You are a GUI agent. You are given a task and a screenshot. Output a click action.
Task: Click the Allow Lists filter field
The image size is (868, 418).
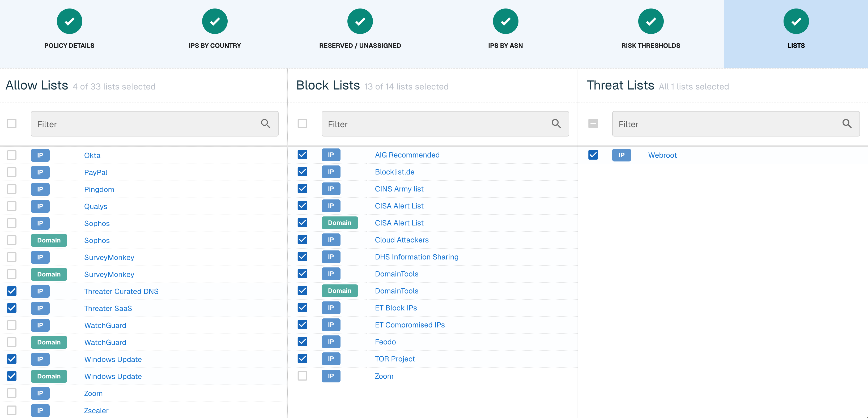point(155,123)
